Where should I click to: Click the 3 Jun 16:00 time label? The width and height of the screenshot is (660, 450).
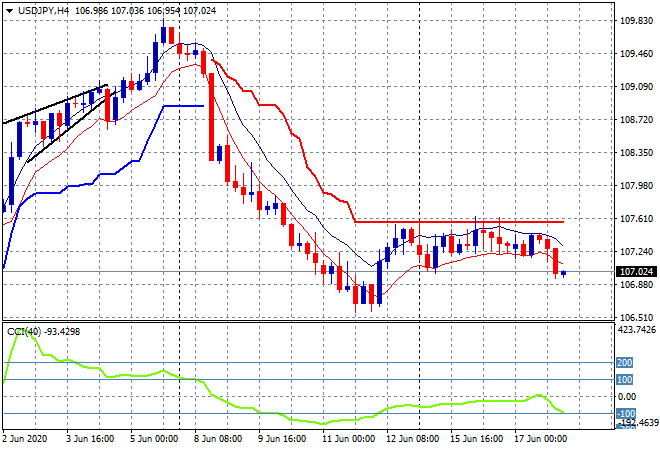90,439
